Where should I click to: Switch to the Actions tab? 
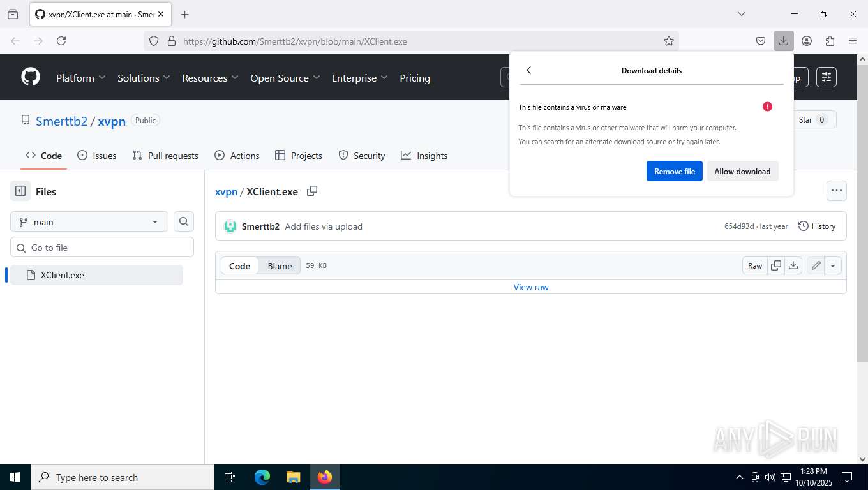[237, 156]
